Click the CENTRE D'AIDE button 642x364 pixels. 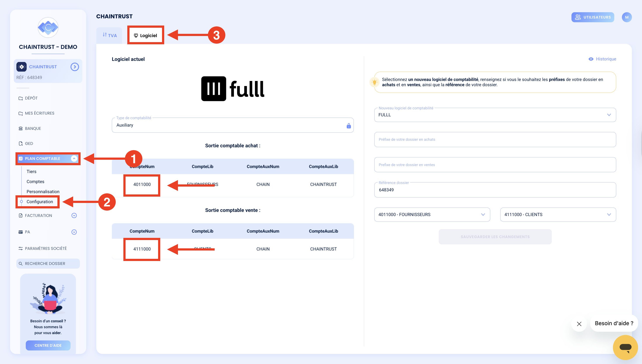tap(48, 345)
